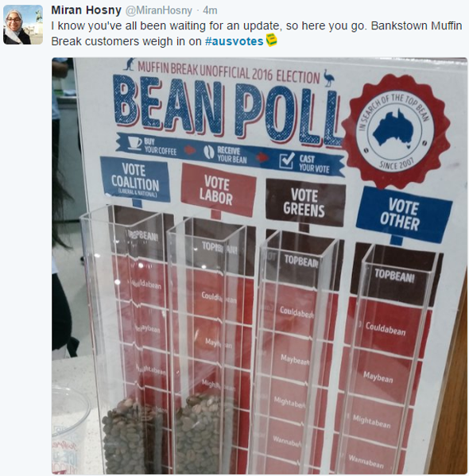The height and width of the screenshot is (476, 469).
Task: Select the brown Vote Greens sign
Action: pyautogui.click(x=304, y=203)
